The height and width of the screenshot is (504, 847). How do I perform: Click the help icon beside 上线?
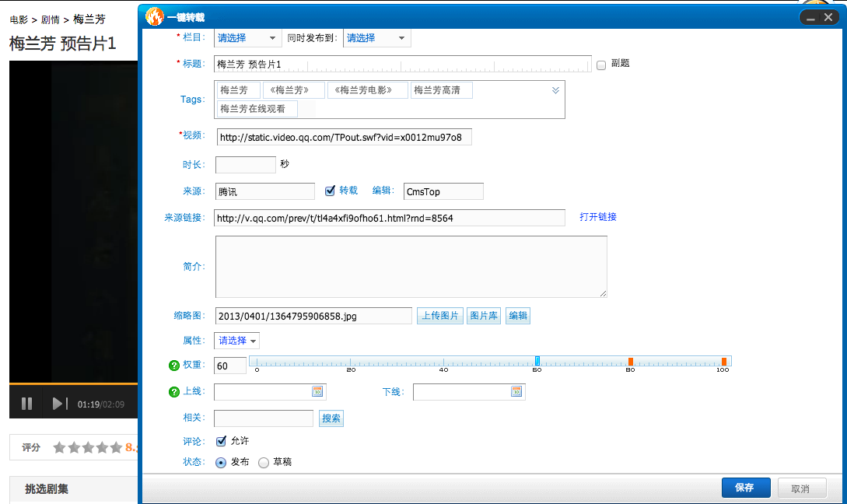174,392
